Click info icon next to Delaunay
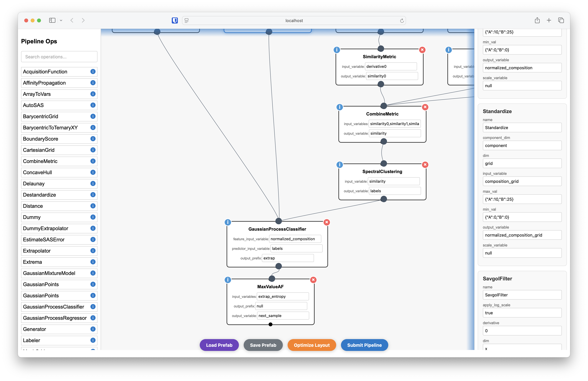 point(93,183)
